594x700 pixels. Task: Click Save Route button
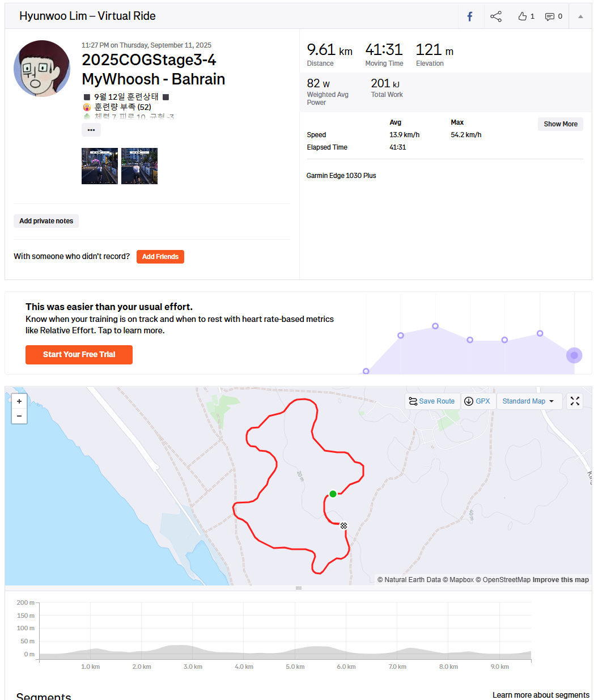(432, 401)
